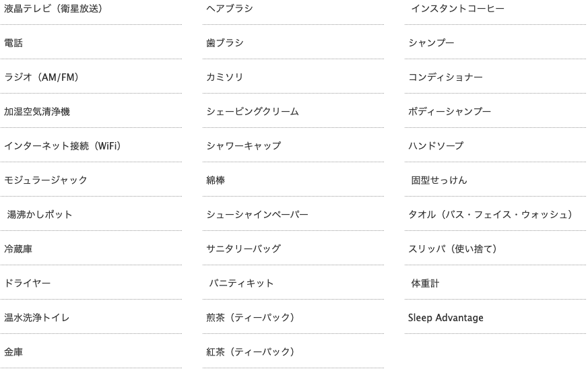
Task: Click on ラジオ（AM/FM） entry
Action: (42, 77)
